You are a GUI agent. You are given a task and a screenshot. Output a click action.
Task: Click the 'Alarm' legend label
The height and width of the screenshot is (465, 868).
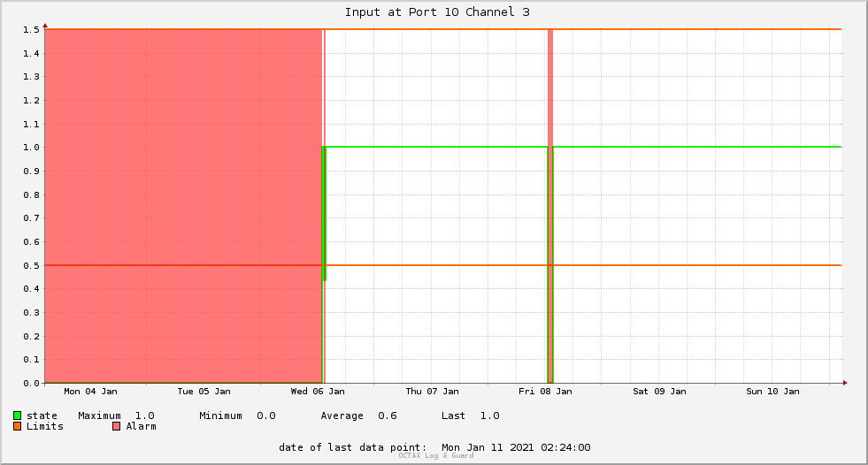[x=142, y=426]
